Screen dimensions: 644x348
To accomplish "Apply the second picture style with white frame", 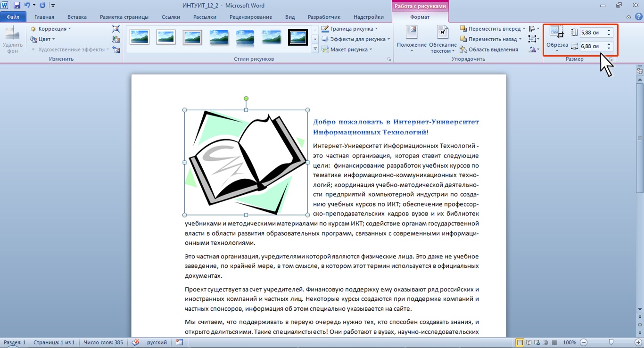I will 166,37.
